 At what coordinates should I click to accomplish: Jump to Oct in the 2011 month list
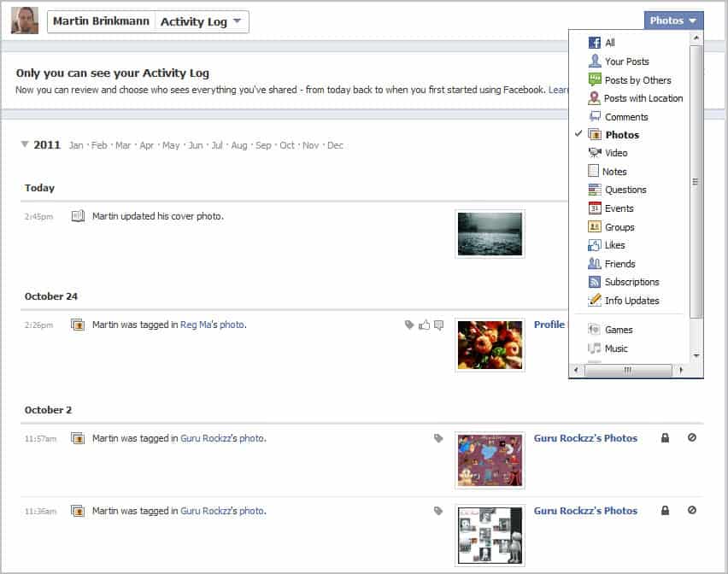coord(287,145)
